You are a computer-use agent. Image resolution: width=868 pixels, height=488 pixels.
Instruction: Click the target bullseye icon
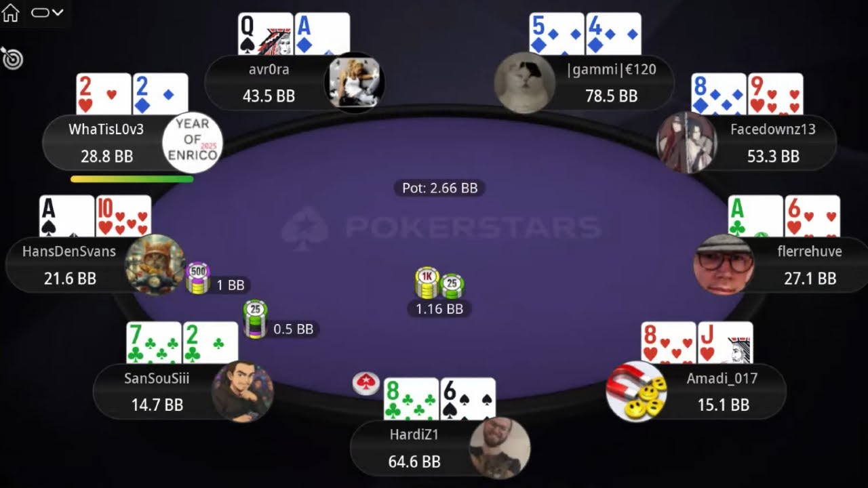pos(12,58)
